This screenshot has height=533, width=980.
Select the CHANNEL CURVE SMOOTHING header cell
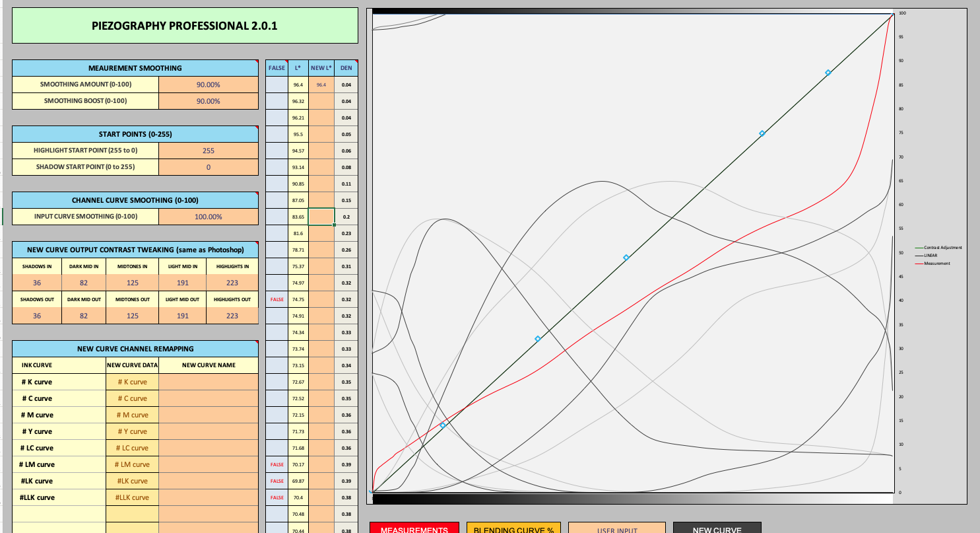pos(135,200)
